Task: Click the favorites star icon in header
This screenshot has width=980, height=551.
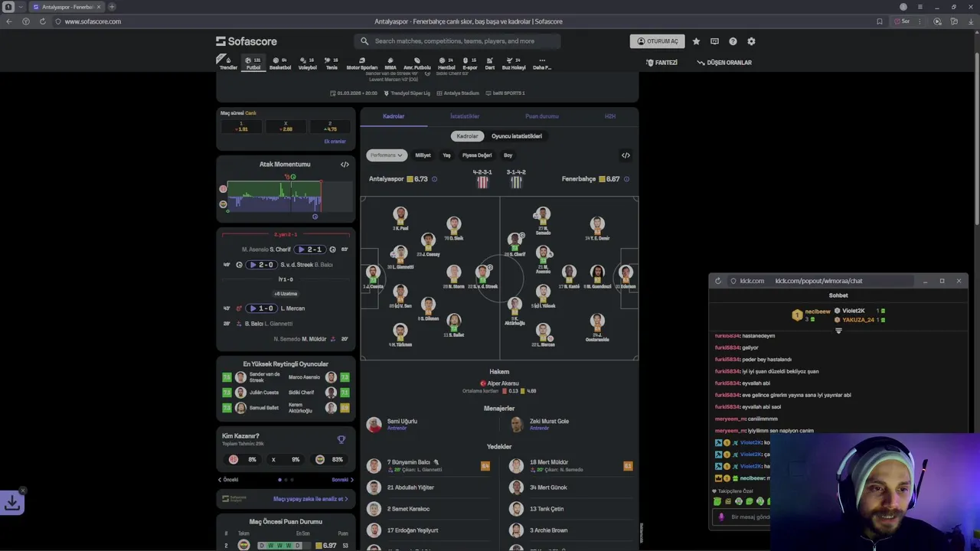Action: click(x=696, y=41)
